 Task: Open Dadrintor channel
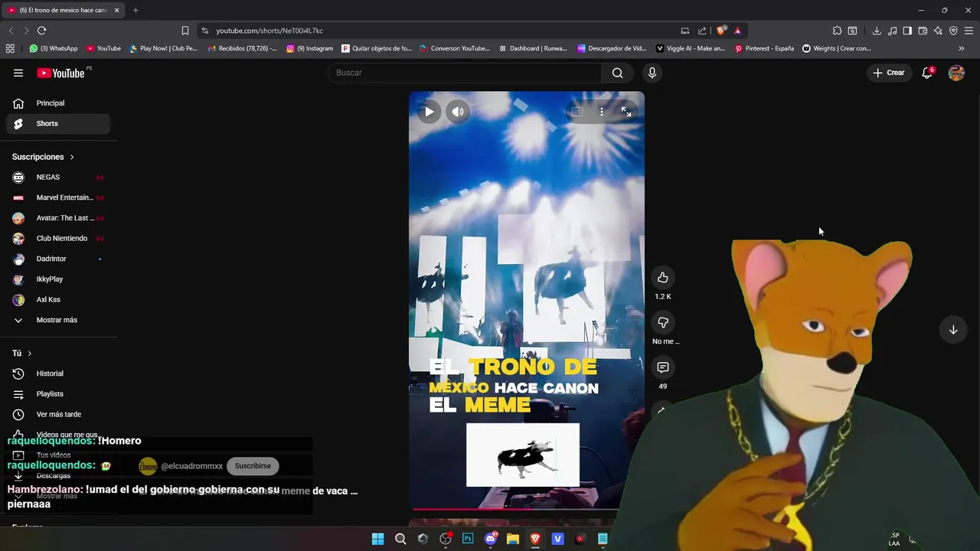pos(58,259)
